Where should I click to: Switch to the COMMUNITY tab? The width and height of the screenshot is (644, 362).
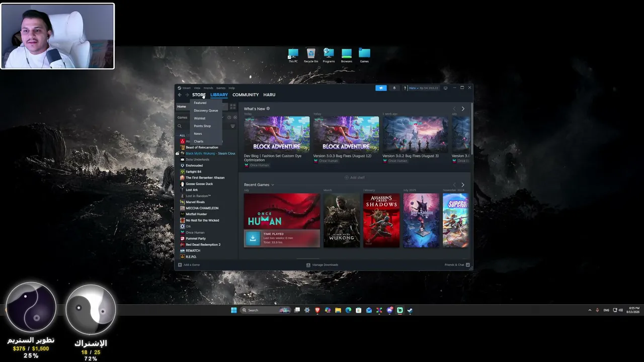(x=246, y=95)
